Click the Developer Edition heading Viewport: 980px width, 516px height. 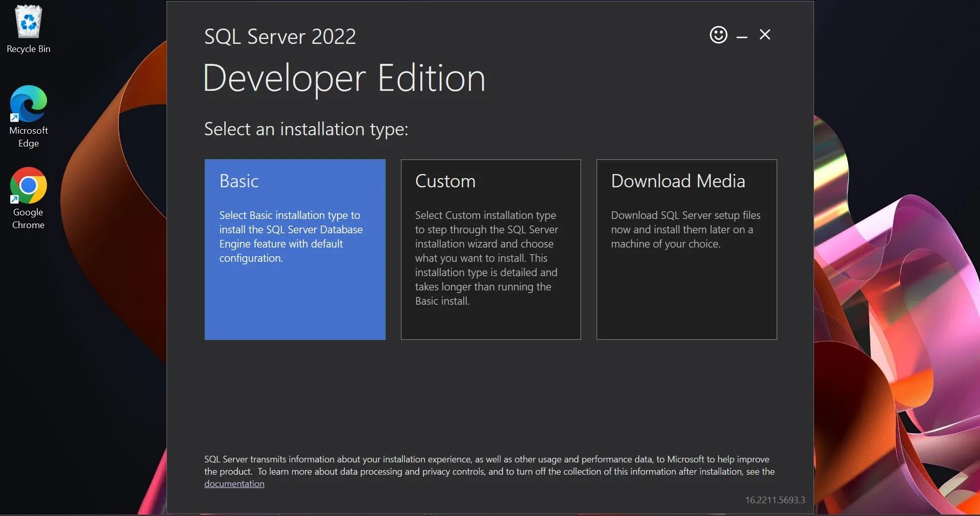(344, 79)
